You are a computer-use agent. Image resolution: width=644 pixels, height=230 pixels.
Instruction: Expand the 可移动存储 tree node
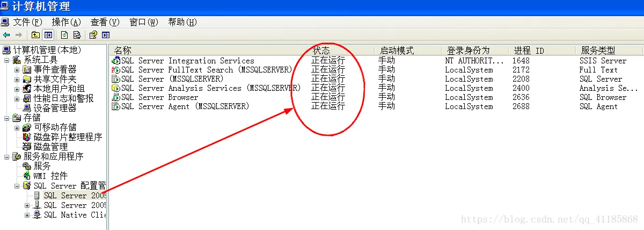point(17,127)
